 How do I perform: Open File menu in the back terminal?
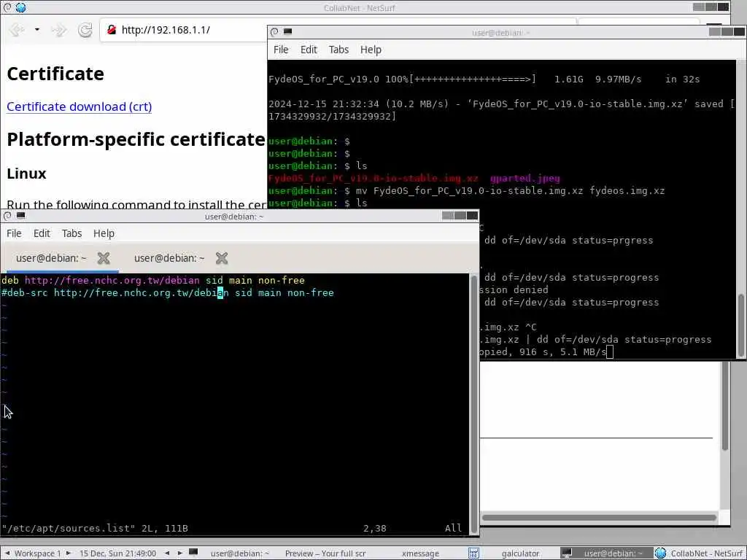281,50
